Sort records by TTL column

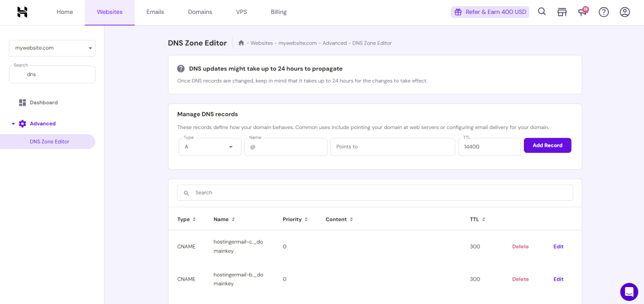477,220
